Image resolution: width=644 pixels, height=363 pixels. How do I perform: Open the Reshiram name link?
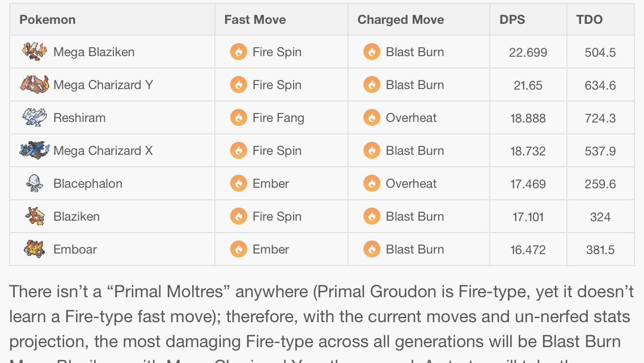(79, 118)
